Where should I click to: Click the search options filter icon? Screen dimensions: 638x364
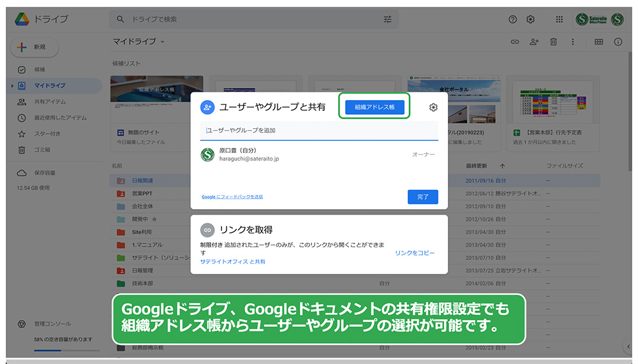pos(387,19)
